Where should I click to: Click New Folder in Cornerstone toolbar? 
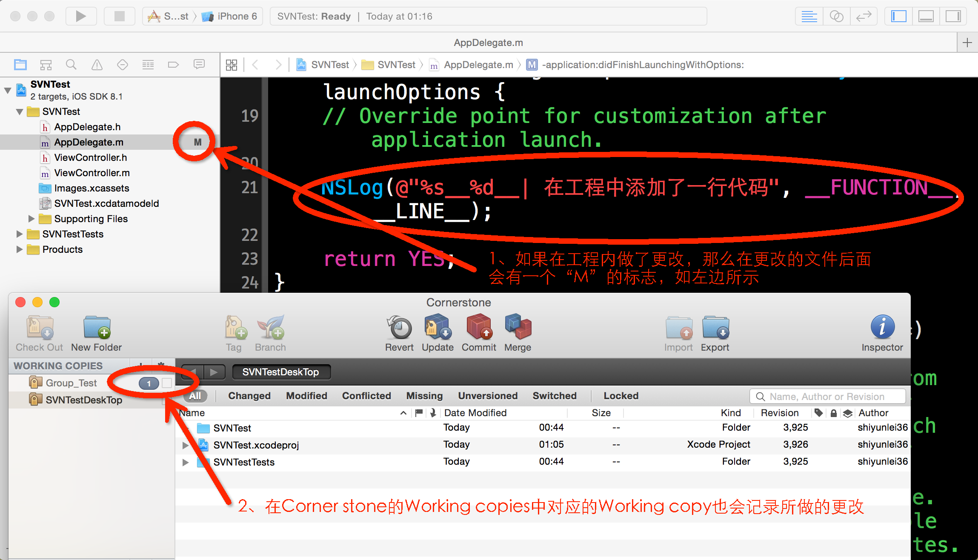click(x=97, y=334)
